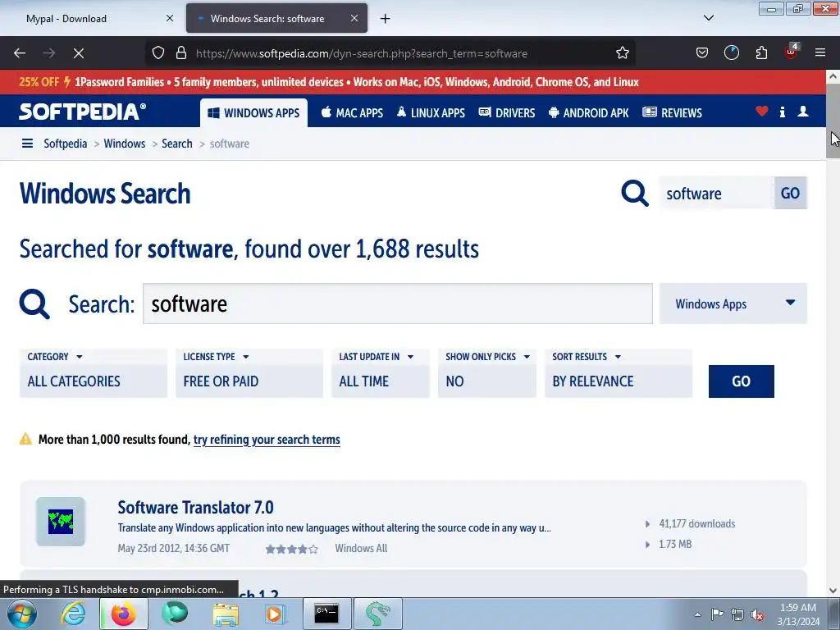Go back to the previous page
The width and height of the screenshot is (840, 630).
pos(20,53)
